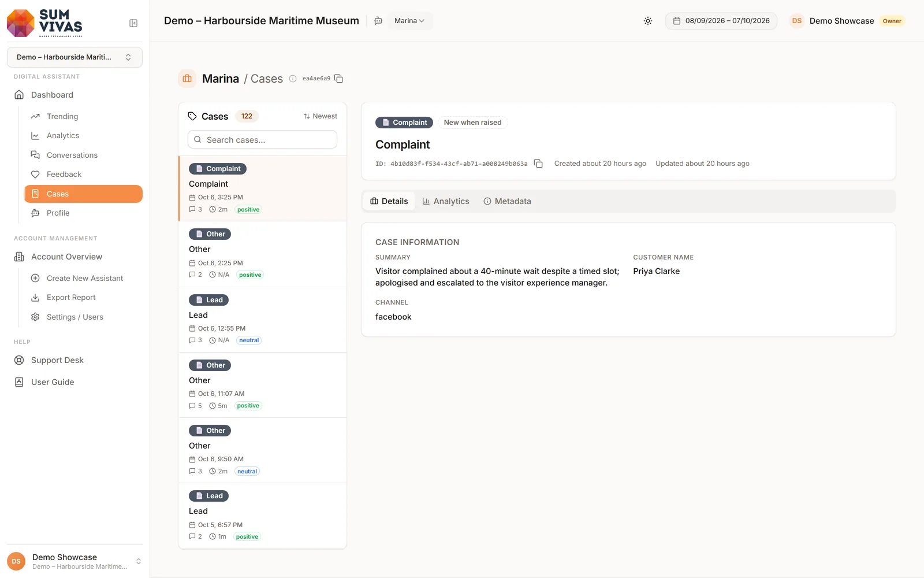Switch to the Details tab

389,201
